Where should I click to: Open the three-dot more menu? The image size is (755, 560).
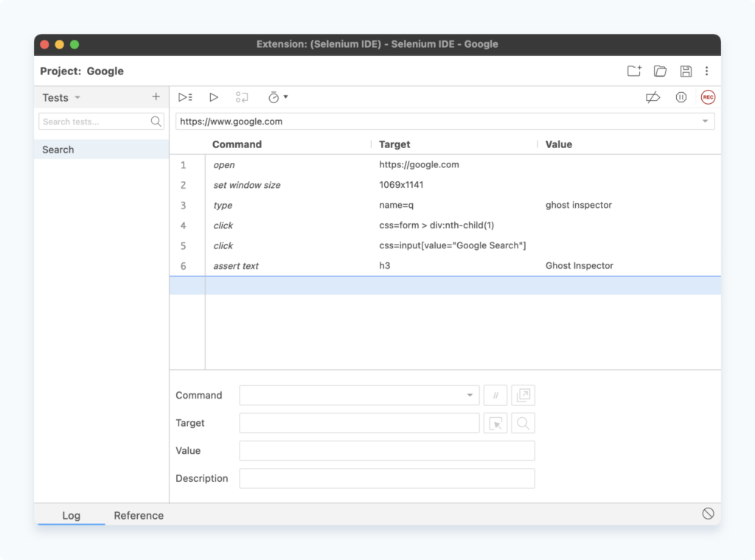707,71
